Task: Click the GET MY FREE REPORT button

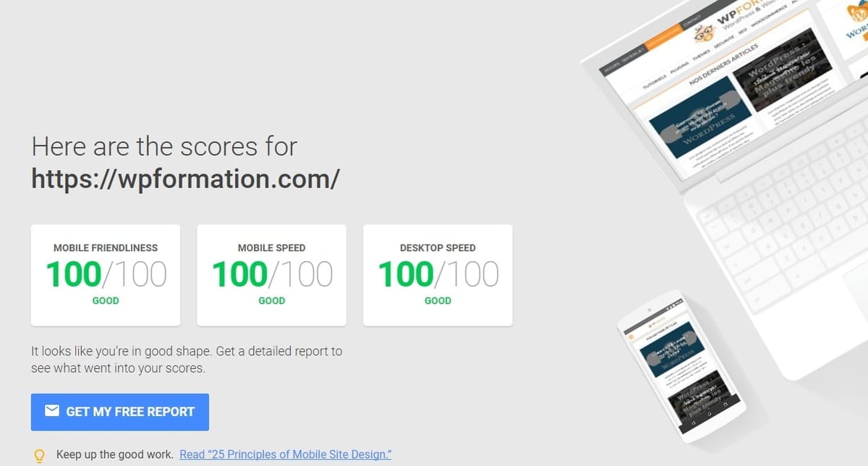Action: click(x=120, y=412)
